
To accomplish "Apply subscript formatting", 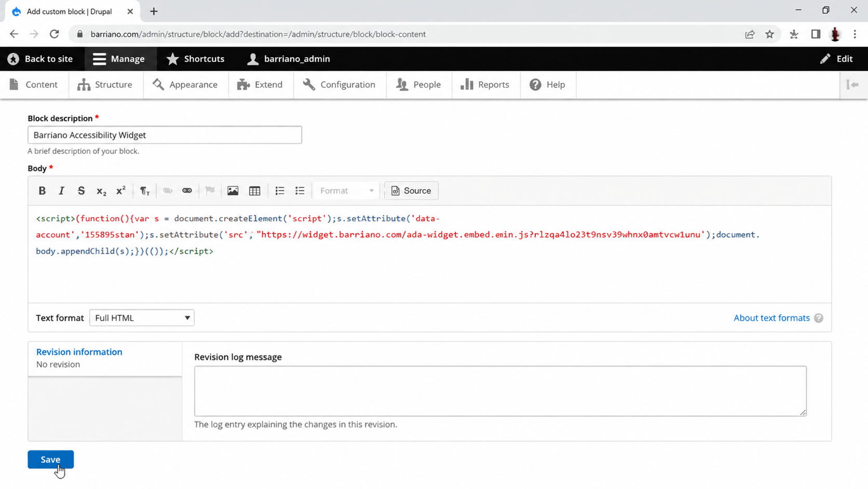I will coord(101,191).
